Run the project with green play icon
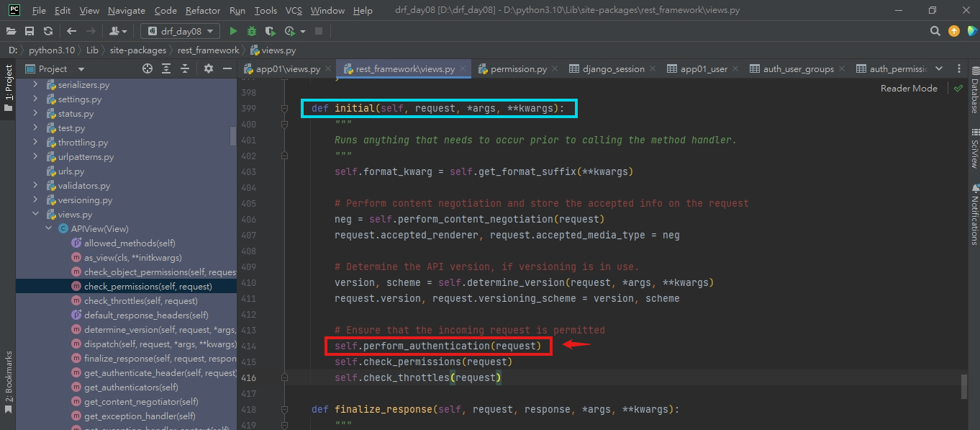The height and width of the screenshot is (430, 980). (233, 31)
